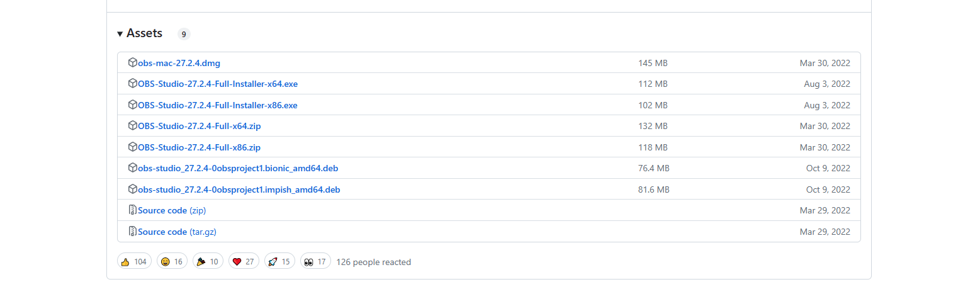Screen dimensions: 980x294
Task: Download OBS-Studio-27.2.4-Full-Installer-x86.exe
Action: [218, 105]
